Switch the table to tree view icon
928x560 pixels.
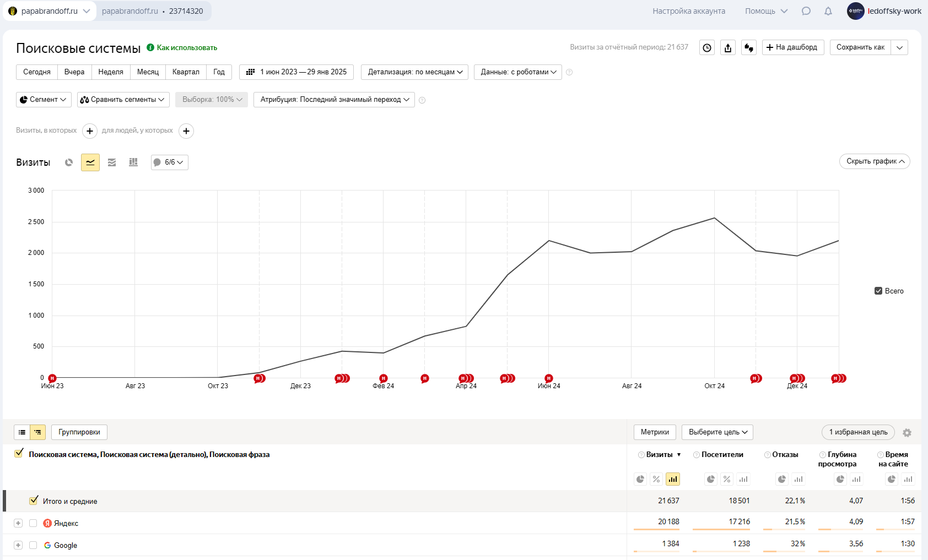(38, 432)
